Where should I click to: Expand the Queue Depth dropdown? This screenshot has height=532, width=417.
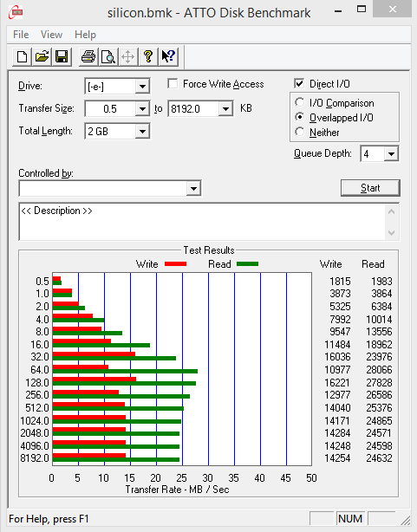pos(391,154)
